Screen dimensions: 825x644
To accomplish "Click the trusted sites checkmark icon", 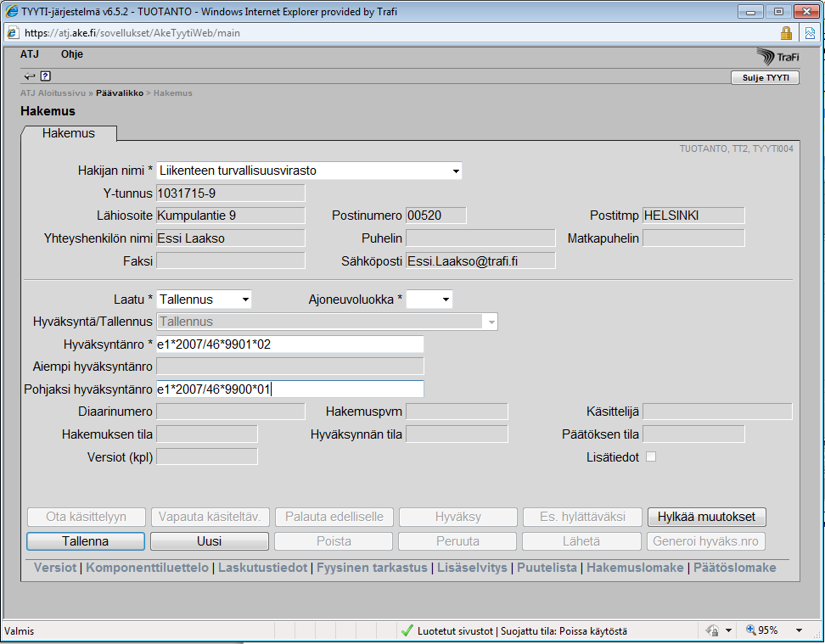I will coord(407,630).
